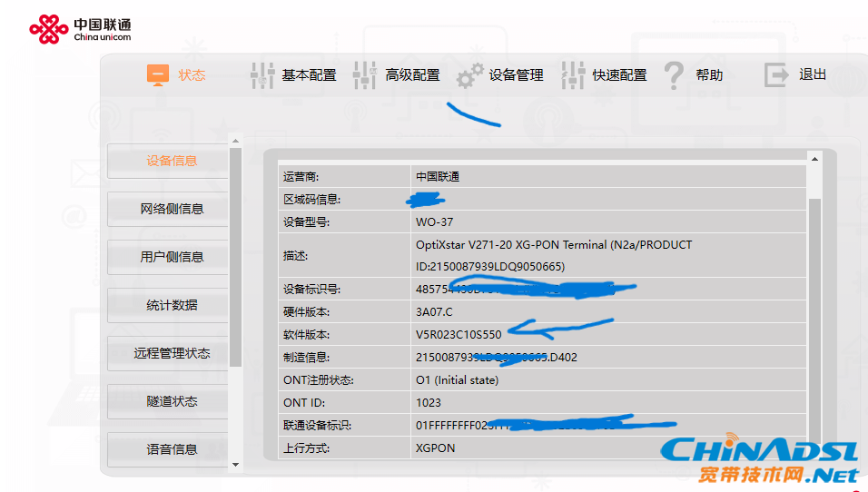Click the device management gears icon
The image size is (868, 492).
point(469,76)
